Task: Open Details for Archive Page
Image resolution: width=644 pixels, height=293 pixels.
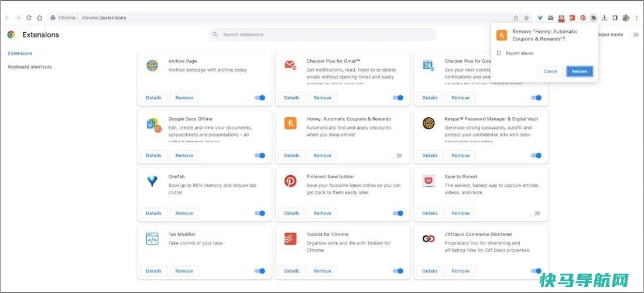Action: (153, 98)
